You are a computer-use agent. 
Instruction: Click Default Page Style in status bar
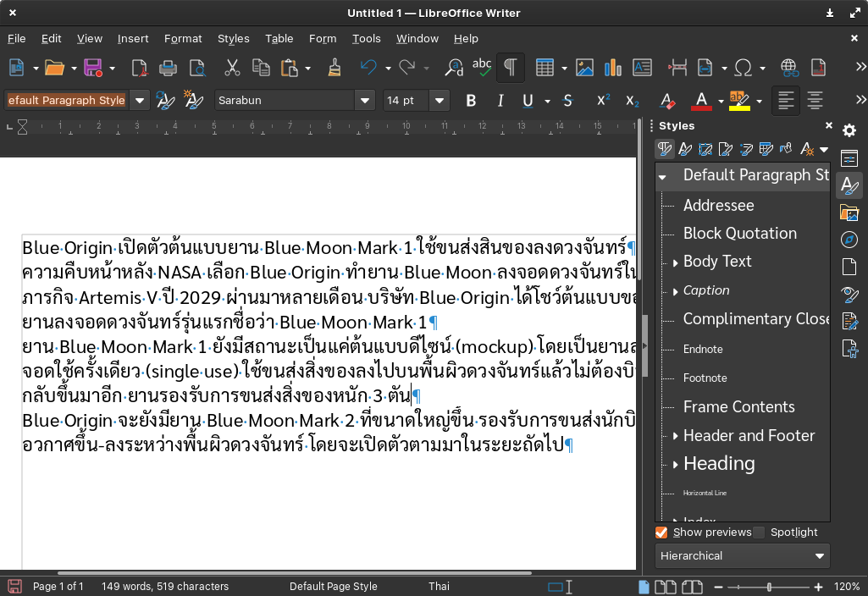click(x=334, y=586)
